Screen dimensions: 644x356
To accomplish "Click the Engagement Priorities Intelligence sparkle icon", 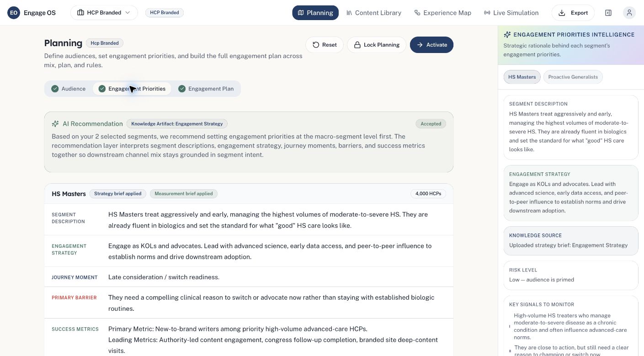I will click(x=507, y=35).
